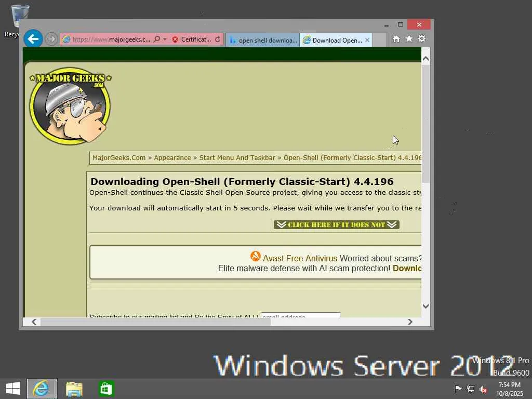Open the Action Center flag icon

tap(458, 389)
